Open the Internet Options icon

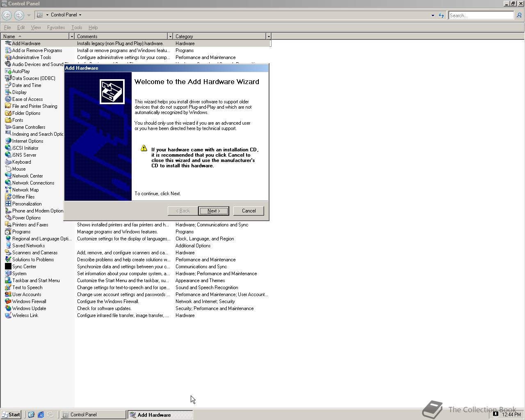pos(8,141)
